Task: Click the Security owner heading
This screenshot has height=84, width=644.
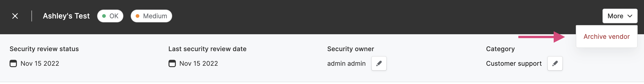Action: [x=351, y=49]
